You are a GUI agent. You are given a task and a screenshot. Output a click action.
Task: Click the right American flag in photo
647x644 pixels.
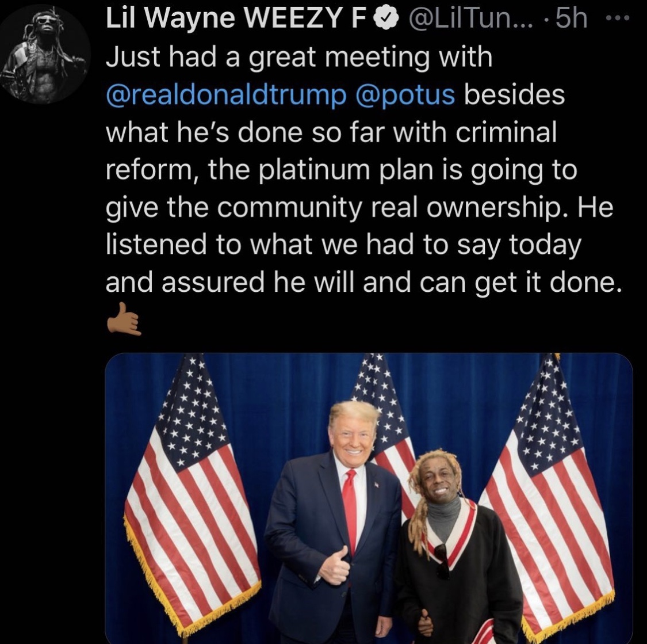click(549, 496)
